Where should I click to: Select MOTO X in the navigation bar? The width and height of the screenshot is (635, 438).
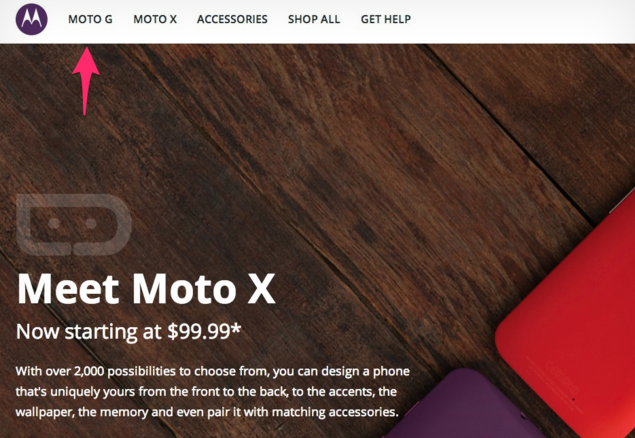pos(155,19)
